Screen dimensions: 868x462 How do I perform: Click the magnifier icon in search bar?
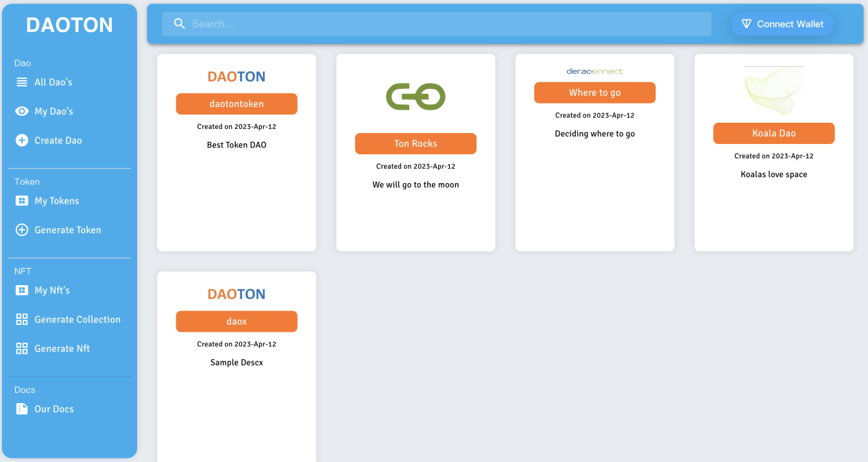click(x=180, y=24)
